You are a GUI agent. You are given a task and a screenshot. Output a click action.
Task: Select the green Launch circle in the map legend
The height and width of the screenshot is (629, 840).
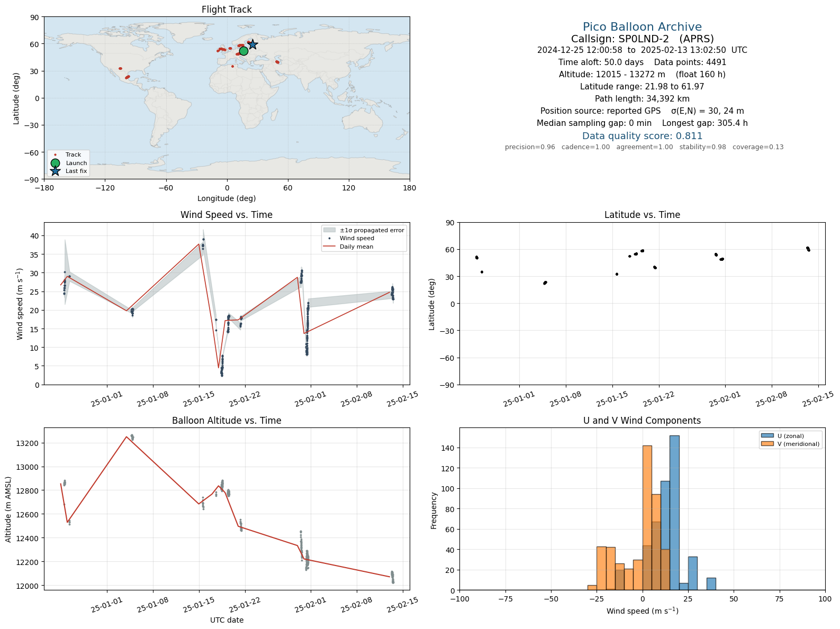tap(55, 163)
